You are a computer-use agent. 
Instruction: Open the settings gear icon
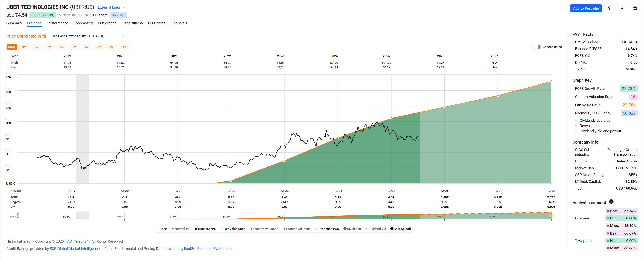(635, 8)
